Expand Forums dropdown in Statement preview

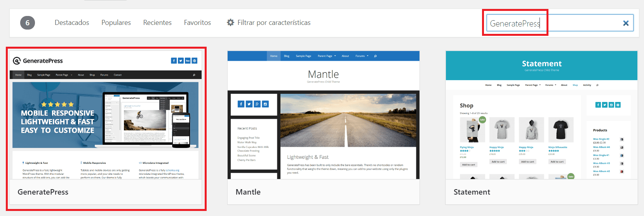click(551, 85)
